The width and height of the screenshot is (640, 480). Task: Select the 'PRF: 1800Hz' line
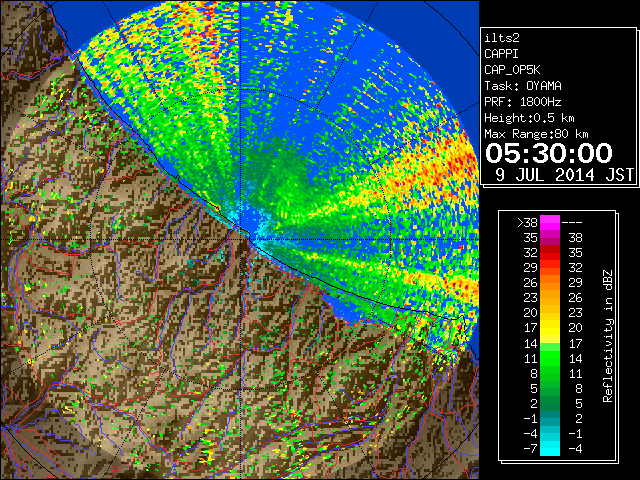click(x=523, y=102)
